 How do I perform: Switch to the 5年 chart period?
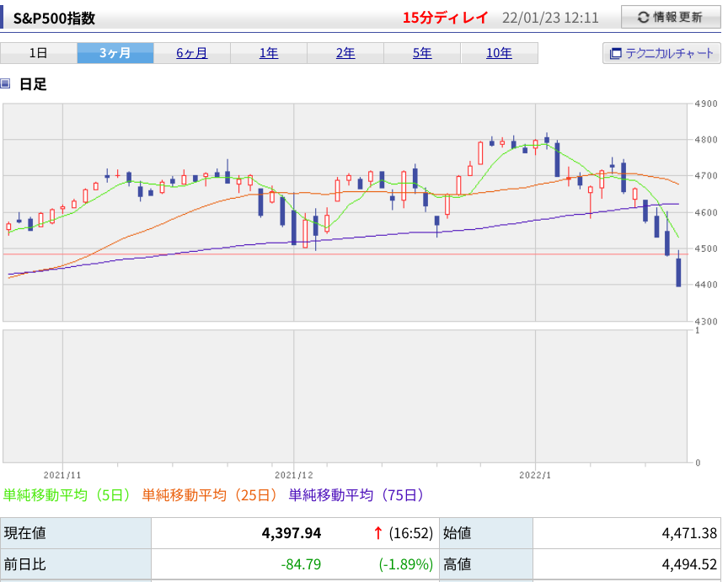click(x=422, y=53)
